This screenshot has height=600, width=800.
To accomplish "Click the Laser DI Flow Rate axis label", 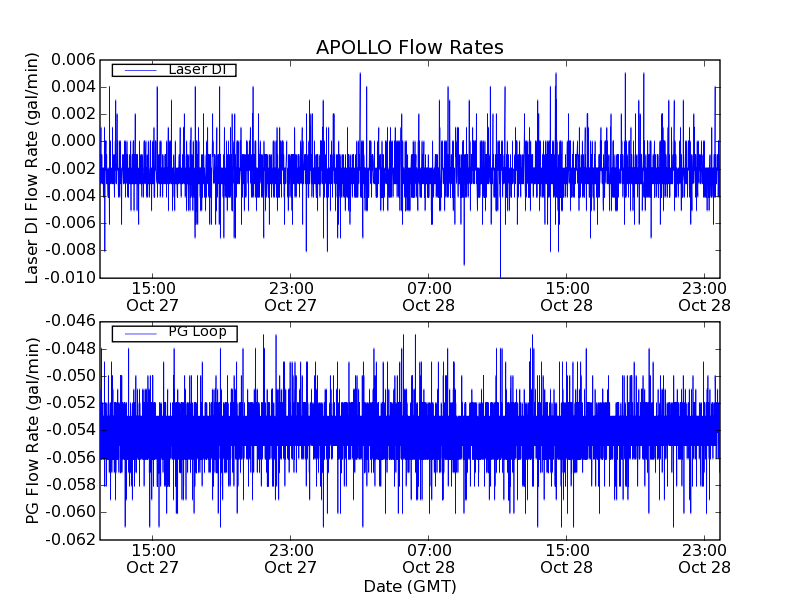I will click(32, 168).
